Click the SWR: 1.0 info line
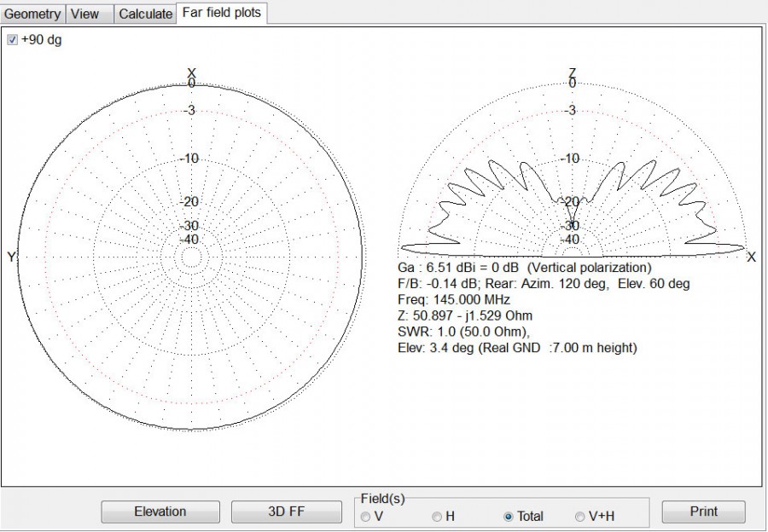 [x=461, y=332]
